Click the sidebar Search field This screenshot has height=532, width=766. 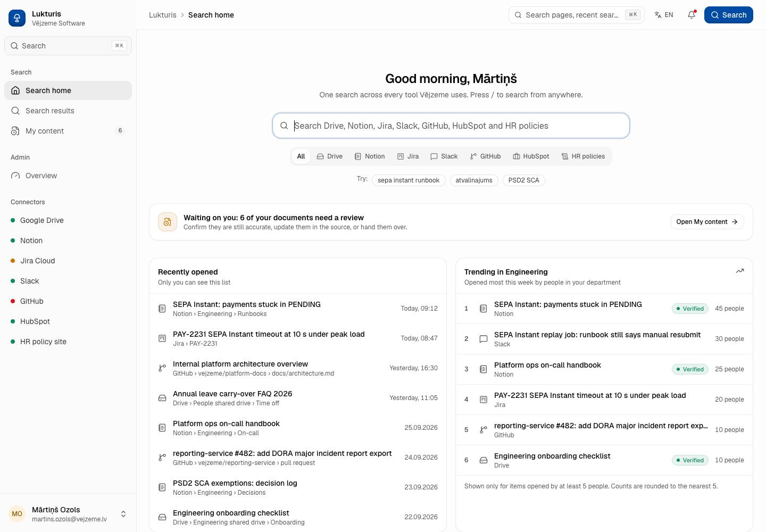tap(68, 46)
